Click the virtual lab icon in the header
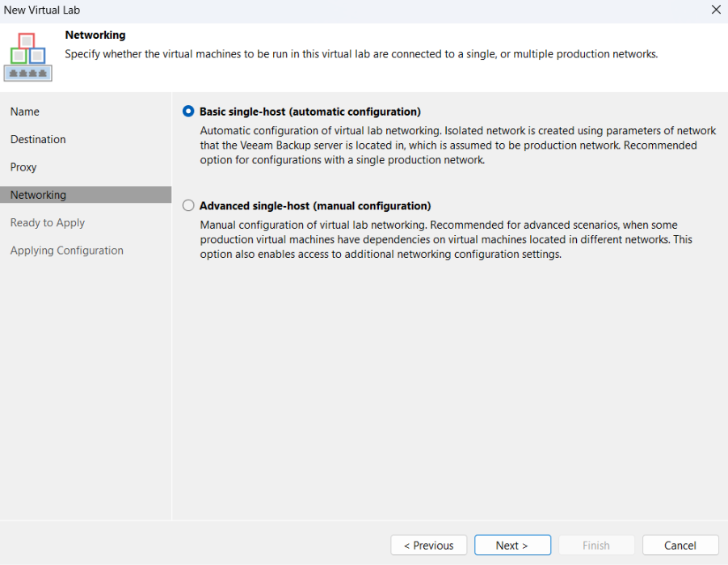The height and width of the screenshot is (565, 728). (27, 57)
